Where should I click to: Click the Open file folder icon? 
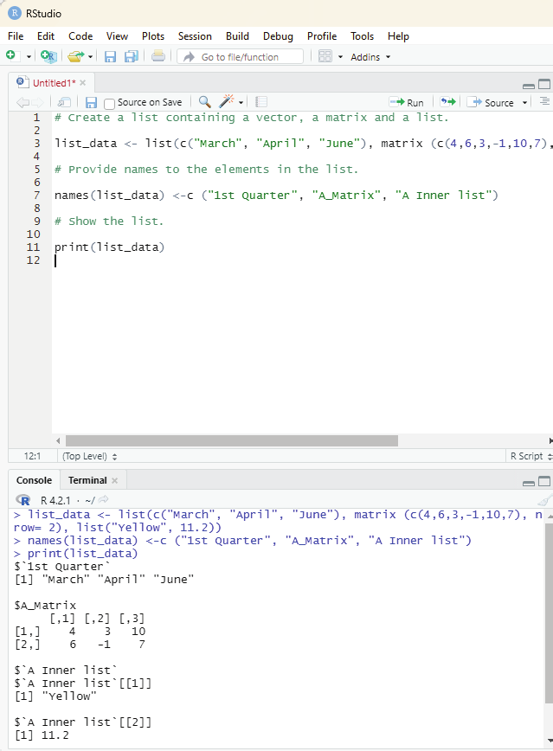click(x=76, y=57)
